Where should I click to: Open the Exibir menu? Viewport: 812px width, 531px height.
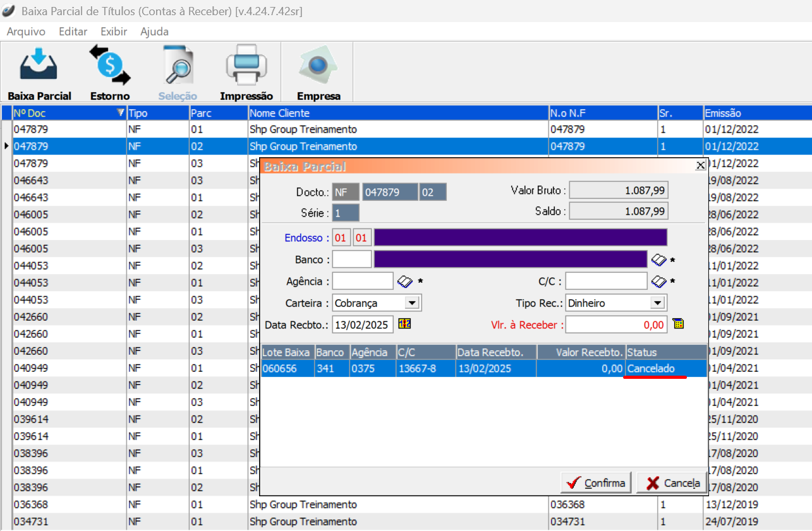click(x=114, y=32)
